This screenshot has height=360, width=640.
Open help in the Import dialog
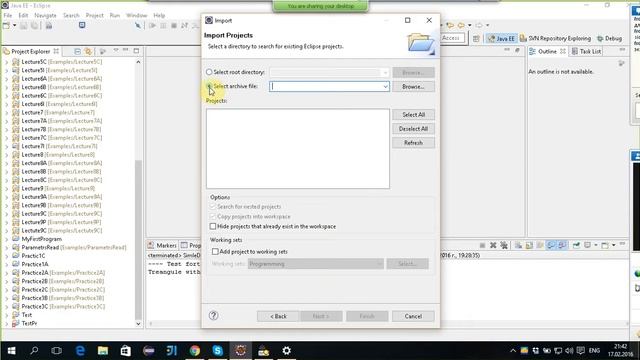pos(213,316)
